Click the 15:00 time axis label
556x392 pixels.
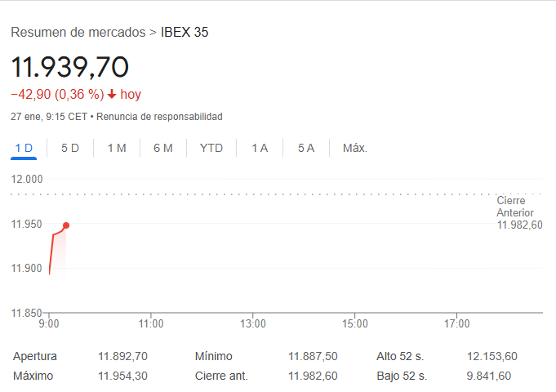pyautogui.click(x=355, y=323)
